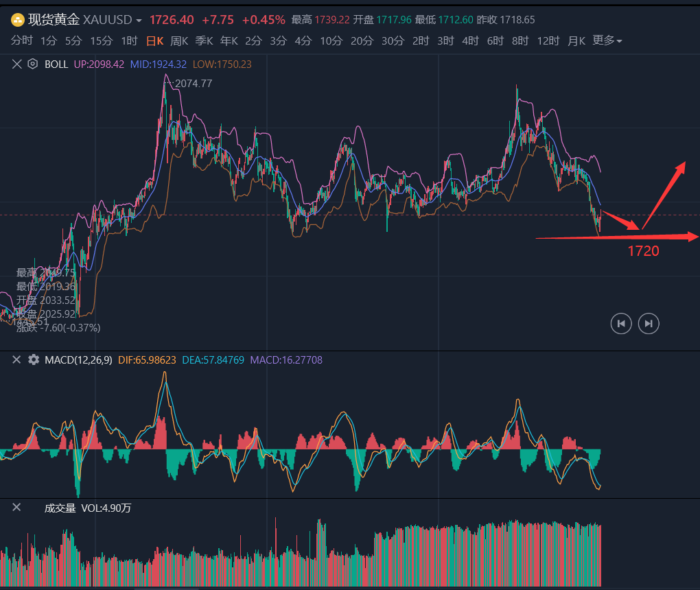The height and width of the screenshot is (590, 700).
Task: Click the MACD(12,26,9) label
Action: (x=78, y=360)
